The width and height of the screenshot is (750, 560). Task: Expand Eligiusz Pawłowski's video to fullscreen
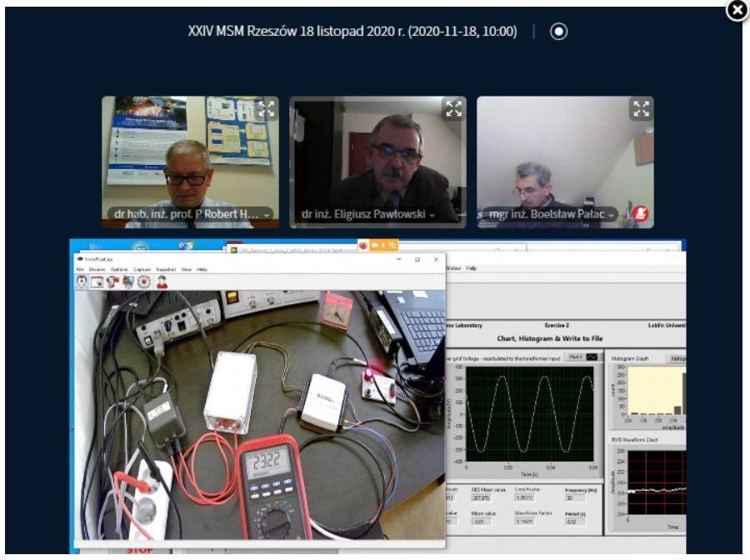coord(453,108)
